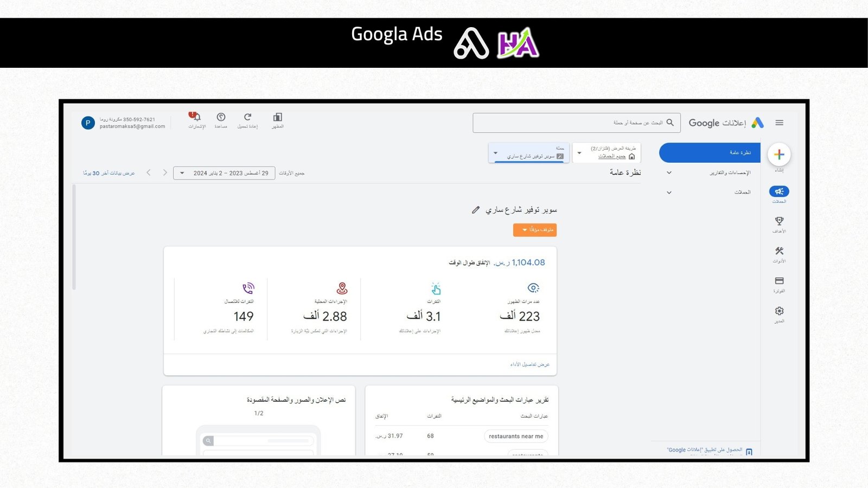Open the Tools wrench icon
Viewport: 868px width, 488px height.
click(x=779, y=251)
